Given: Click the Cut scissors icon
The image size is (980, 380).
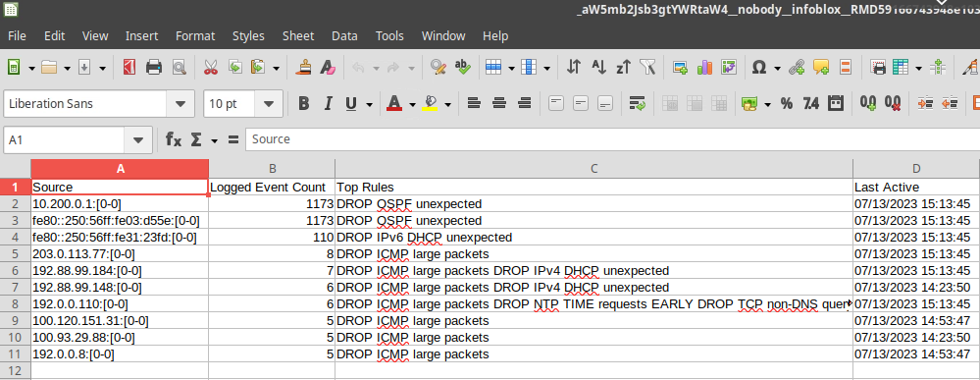Looking at the screenshot, I should (x=210, y=68).
